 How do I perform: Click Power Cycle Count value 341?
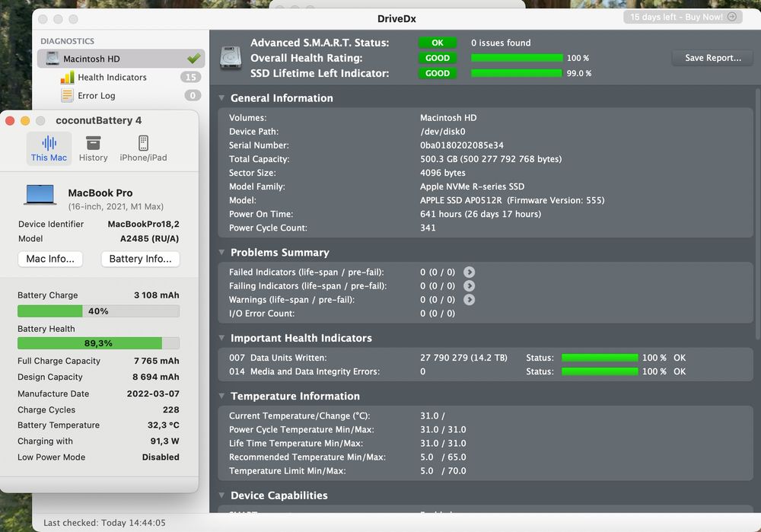428,228
